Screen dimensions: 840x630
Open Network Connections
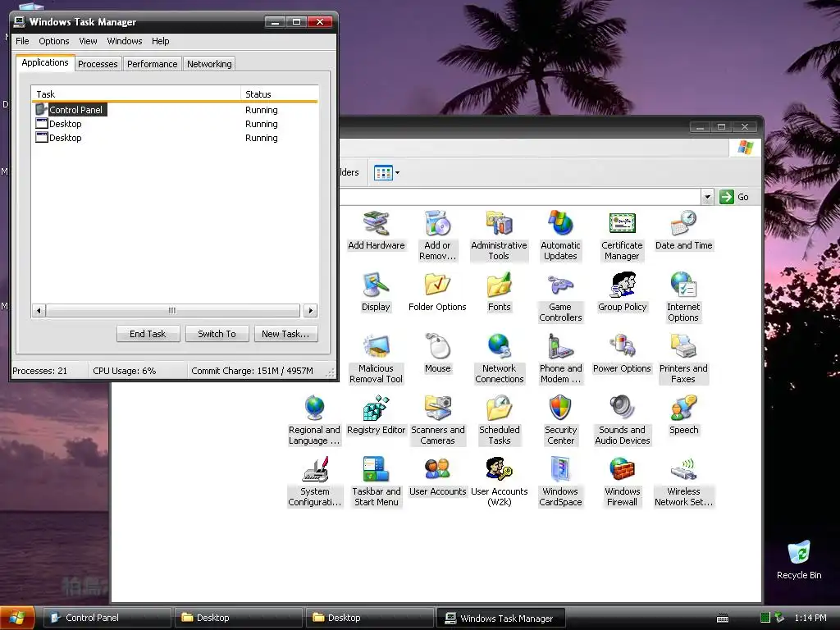click(x=499, y=359)
